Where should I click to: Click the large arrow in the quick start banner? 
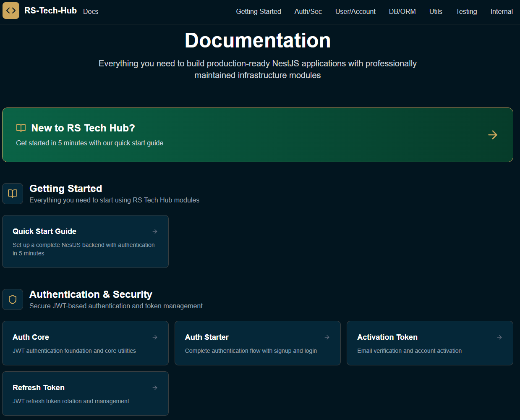(493, 135)
